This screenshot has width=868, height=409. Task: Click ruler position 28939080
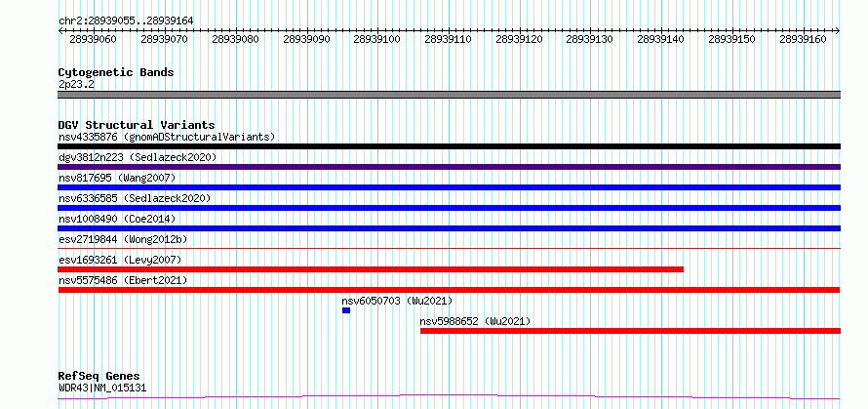(x=236, y=39)
